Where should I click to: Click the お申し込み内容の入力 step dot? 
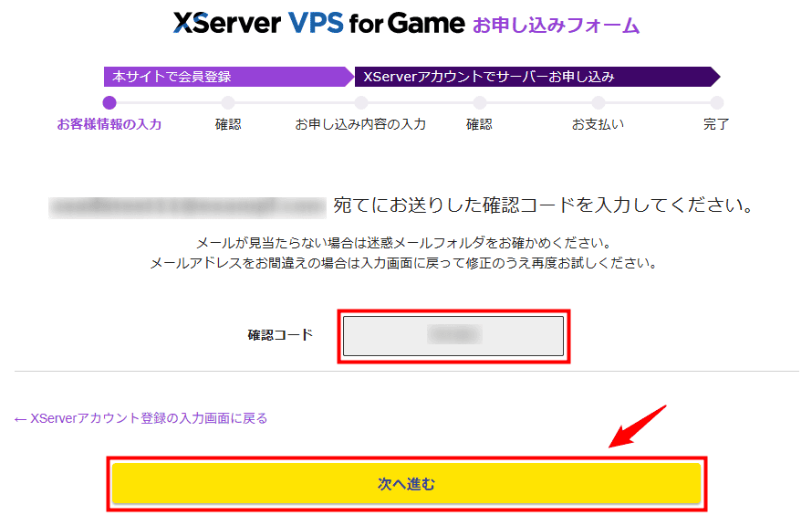coord(361,102)
